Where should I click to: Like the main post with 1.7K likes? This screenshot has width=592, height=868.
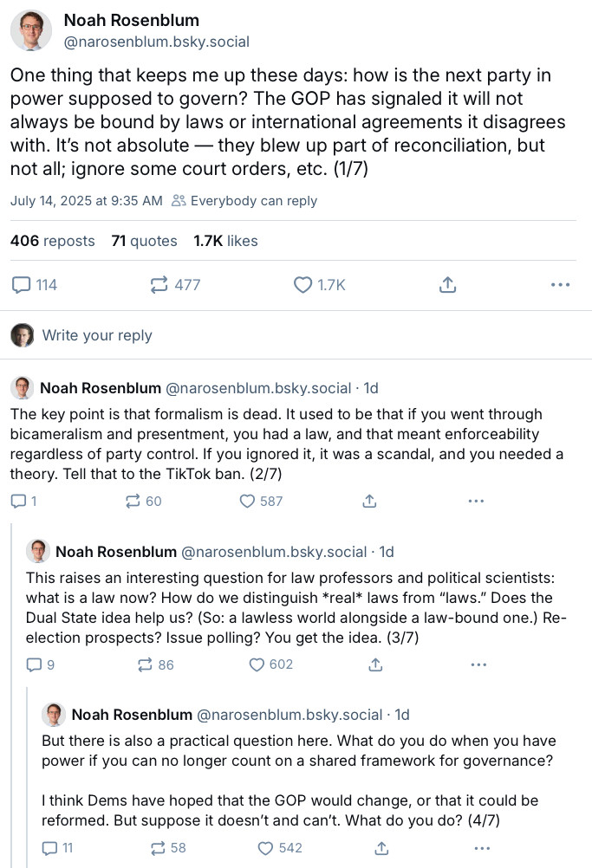coord(303,284)
